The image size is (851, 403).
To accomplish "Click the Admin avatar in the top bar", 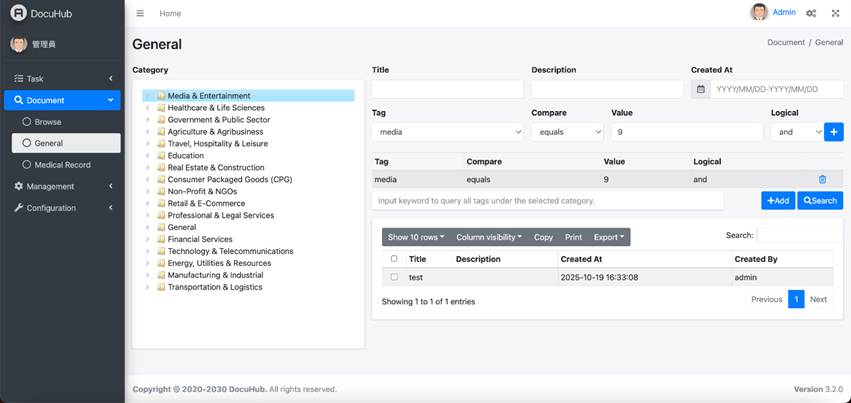I will [x=759, y=12].
